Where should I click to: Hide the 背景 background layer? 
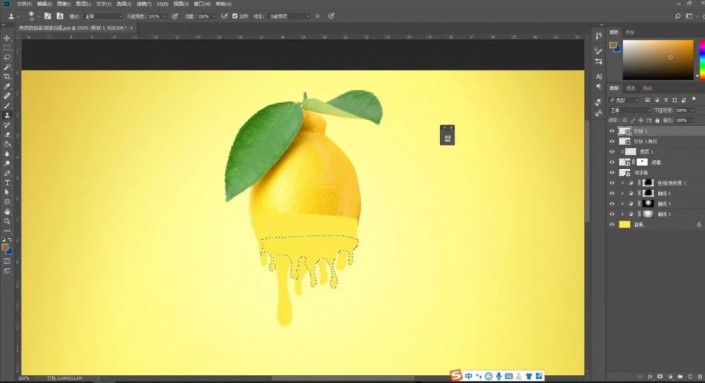[x=611, y=224]
